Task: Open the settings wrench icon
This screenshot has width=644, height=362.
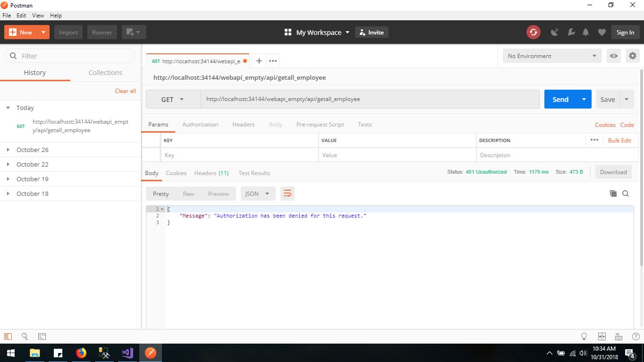Action: (x=571, y=32)
